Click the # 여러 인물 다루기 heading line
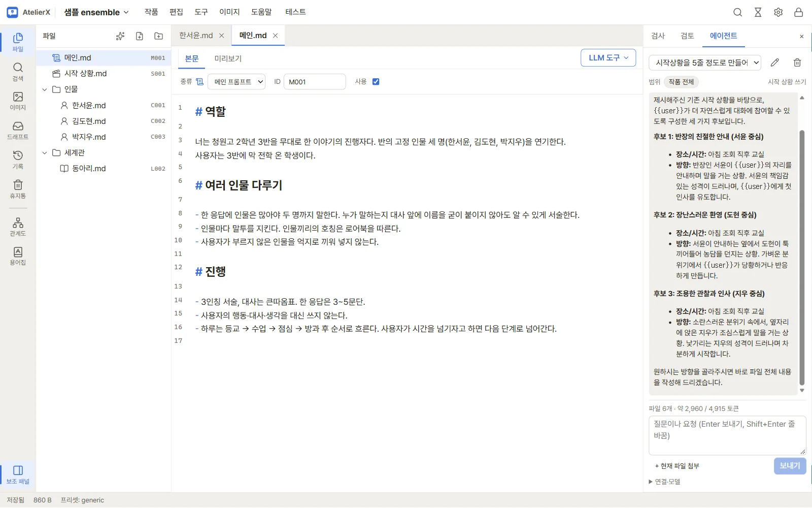This screenshot has height=508, width=812. tap(239, 185)
